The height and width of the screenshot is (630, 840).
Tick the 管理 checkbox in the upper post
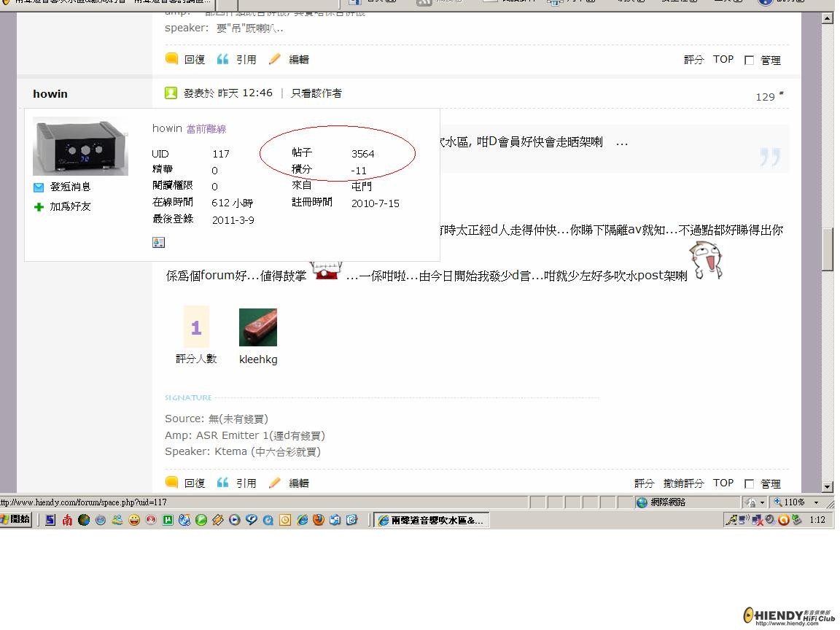click(749, 60)
